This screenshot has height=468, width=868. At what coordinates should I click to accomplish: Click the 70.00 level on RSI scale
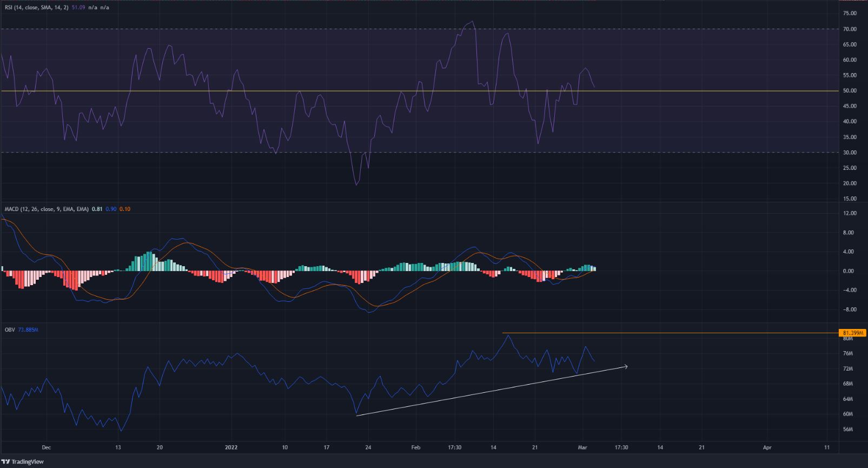pos(849,29)
